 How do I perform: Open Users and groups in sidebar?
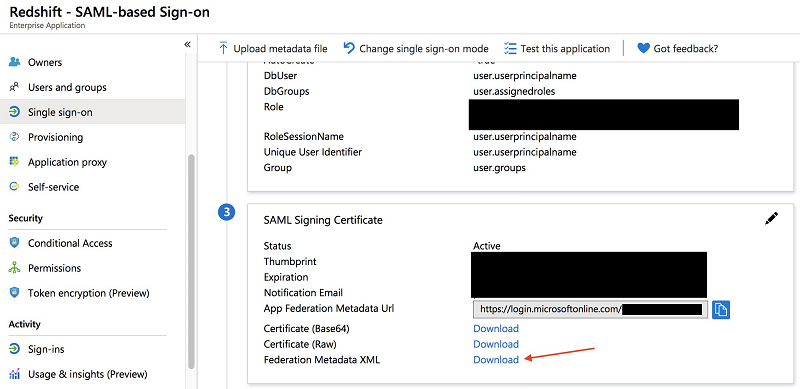click(58, 87)
